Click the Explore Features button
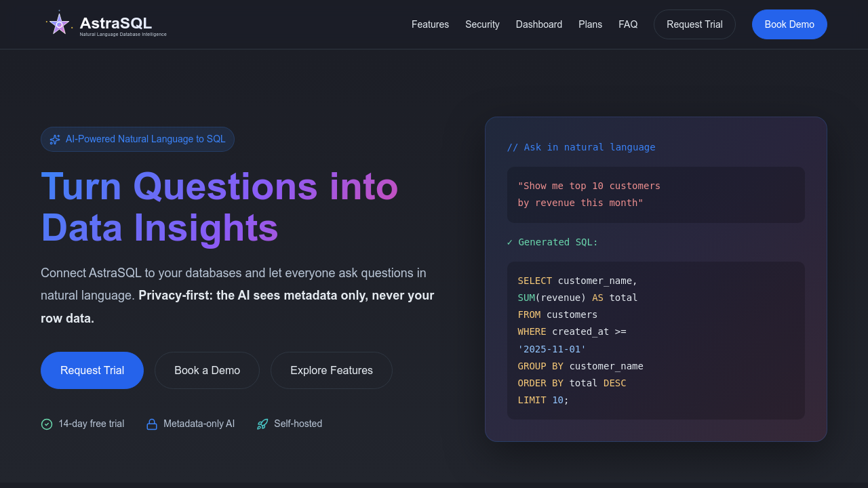868x488 pixels. pos(331,370)
